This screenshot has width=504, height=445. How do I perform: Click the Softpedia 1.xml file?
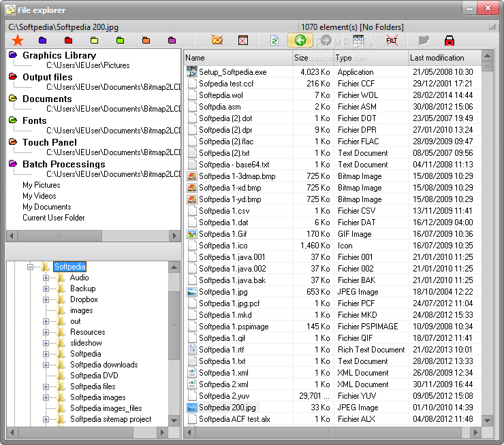coord(223,373)
